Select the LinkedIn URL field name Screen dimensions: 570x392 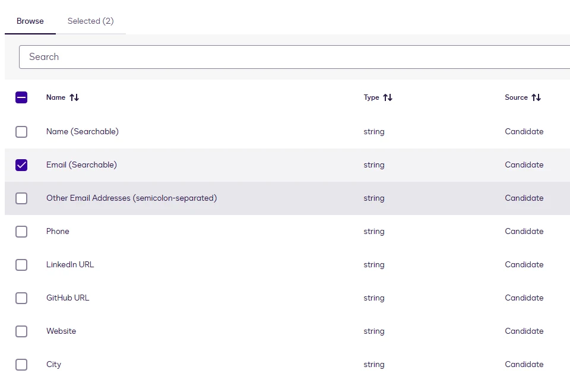pyautogui.click(x=70, y=265)
